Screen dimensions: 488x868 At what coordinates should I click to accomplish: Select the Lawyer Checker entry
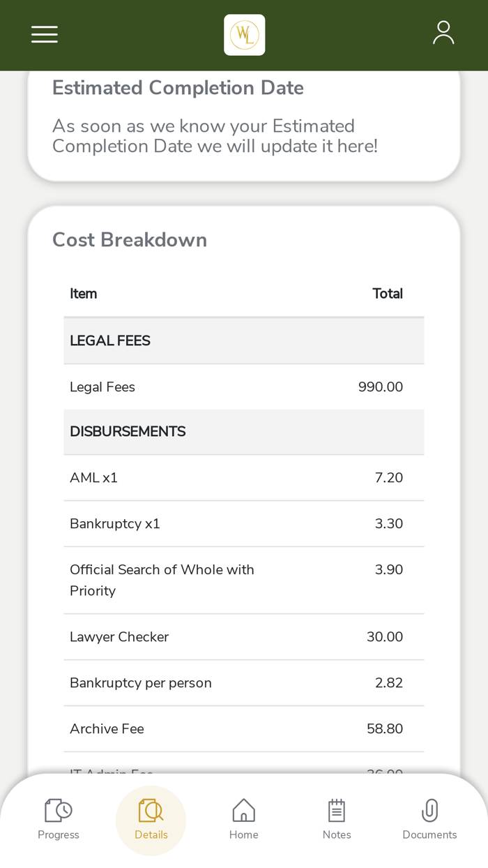click(x=244, y=637)
